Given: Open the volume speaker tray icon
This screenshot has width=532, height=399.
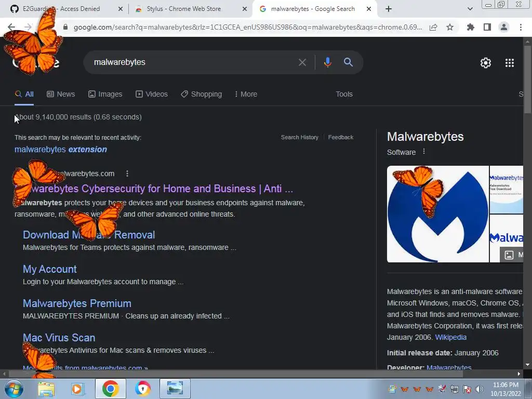Looking at the screenshot, I should (x=480, y=389).
